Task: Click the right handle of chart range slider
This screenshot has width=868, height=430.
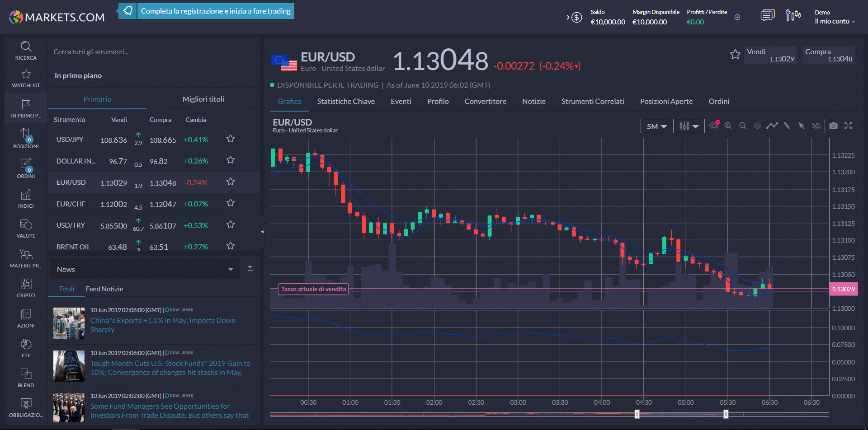Action: click(726, 414)
